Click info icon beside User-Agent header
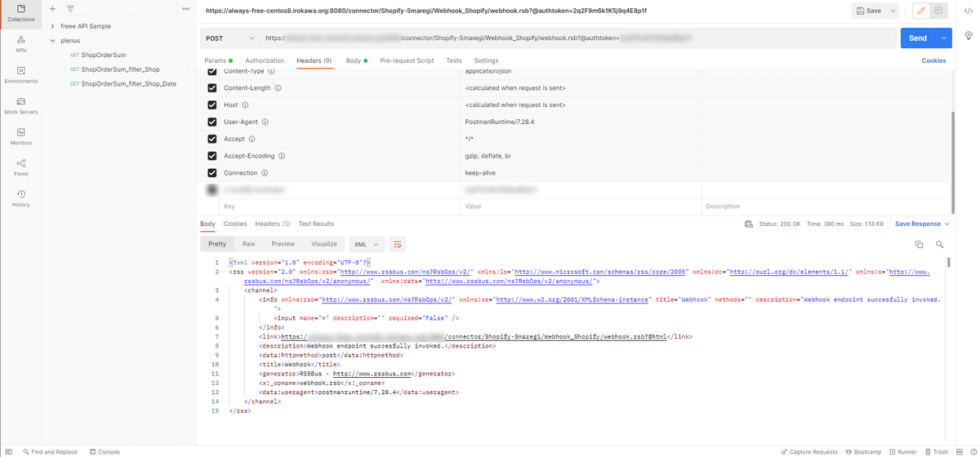The image size is (980, 457). tap(265, 122)
